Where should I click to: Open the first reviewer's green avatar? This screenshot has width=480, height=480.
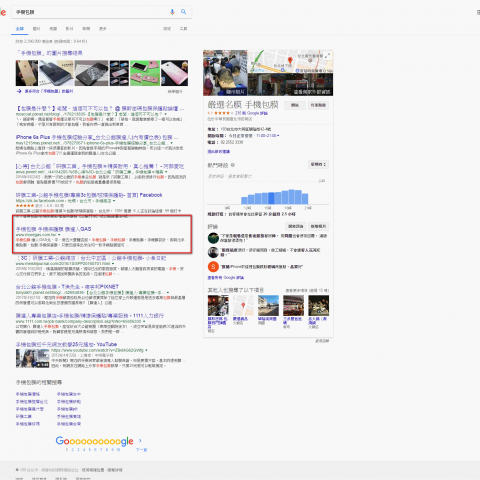(213, 238)
